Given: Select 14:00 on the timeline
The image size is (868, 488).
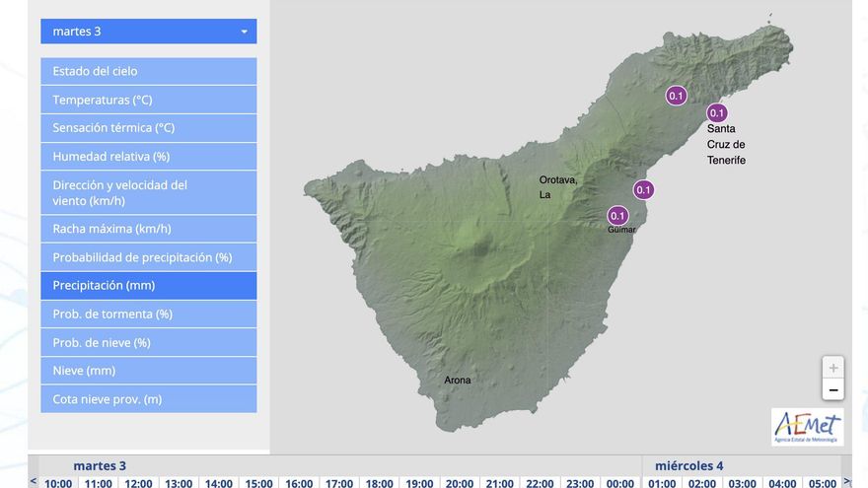Looking at the screenshot, I should 219,483.
